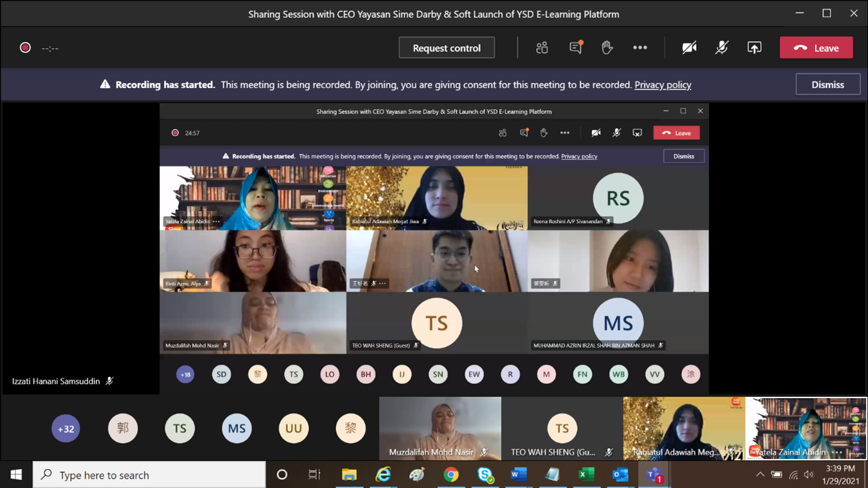Open Microsoft Teams from the taskbar
Image resolution: width=868 pixels, height=488 pixels.
(x=654, y=475)
